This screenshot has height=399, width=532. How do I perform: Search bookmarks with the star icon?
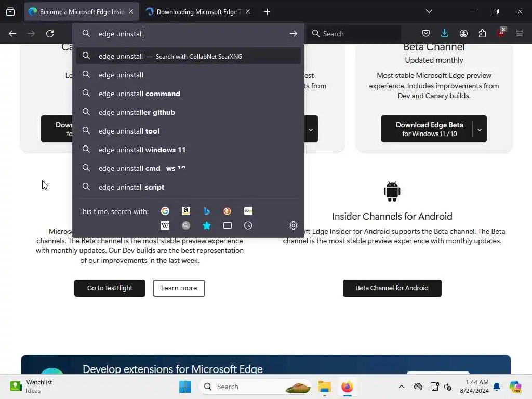pos(207,225)
